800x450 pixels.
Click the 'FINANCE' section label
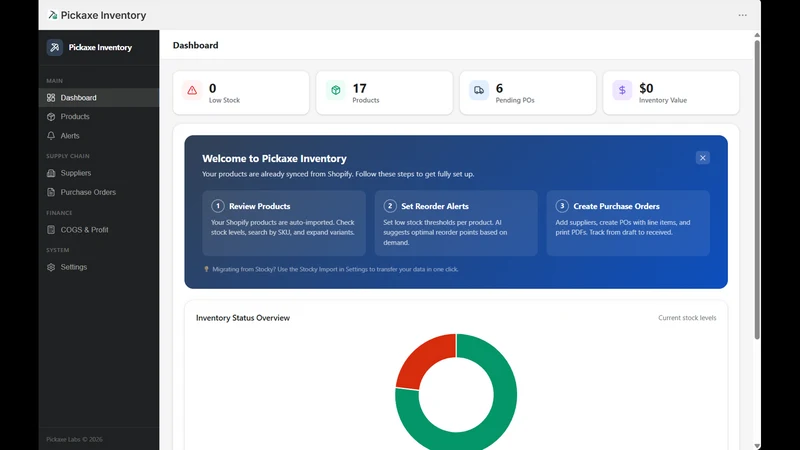[59, 213]
